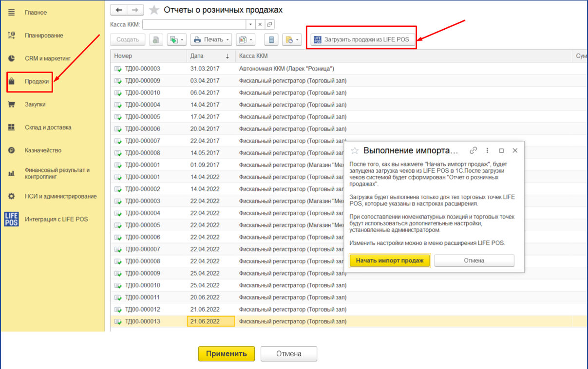Click the document icon for row dated 14.05.2017
This screenshot has width=588, height=369.
pos(118,153)
